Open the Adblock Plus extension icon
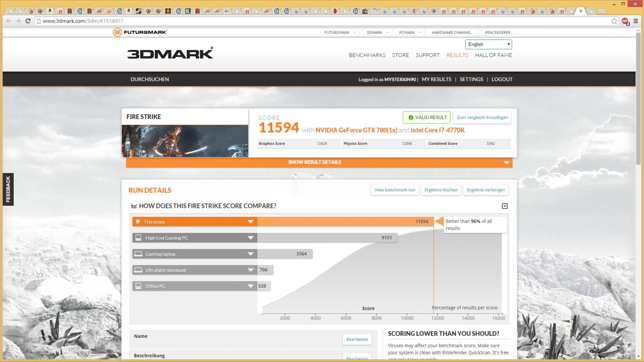 (625, 21)
